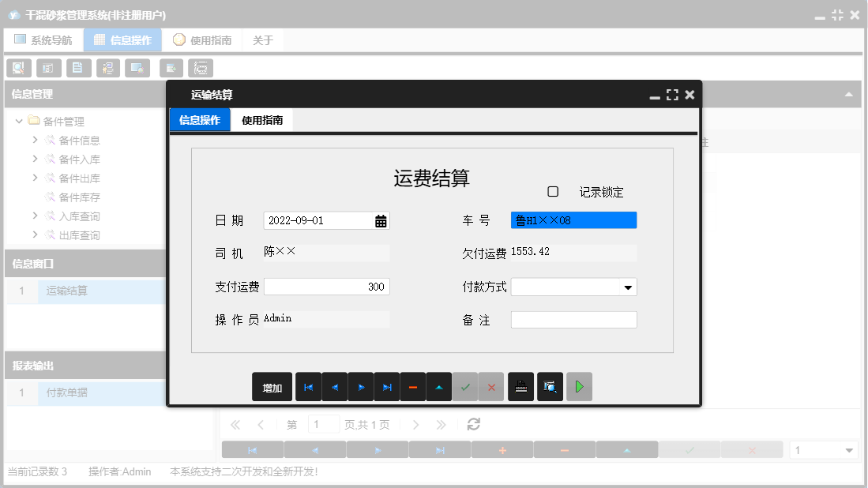This screenshot has width=868, height=488.
Task: Jump to the first record in 运输结算 dialog
Action: (308, 386)
